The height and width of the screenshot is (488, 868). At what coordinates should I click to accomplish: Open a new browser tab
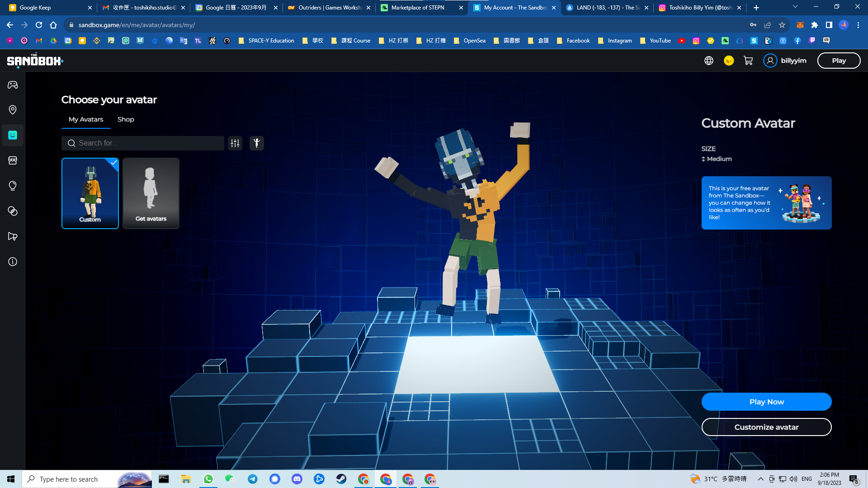coord(756,8)
